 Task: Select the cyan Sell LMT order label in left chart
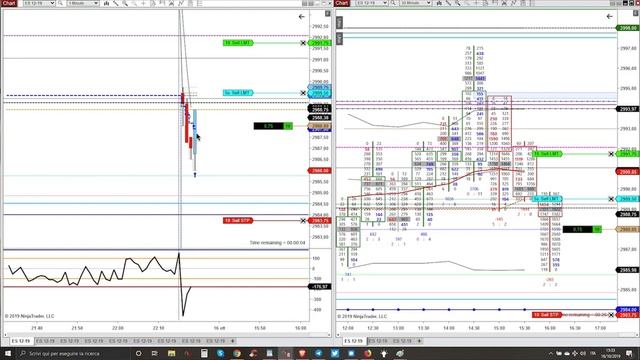point(238,93)
